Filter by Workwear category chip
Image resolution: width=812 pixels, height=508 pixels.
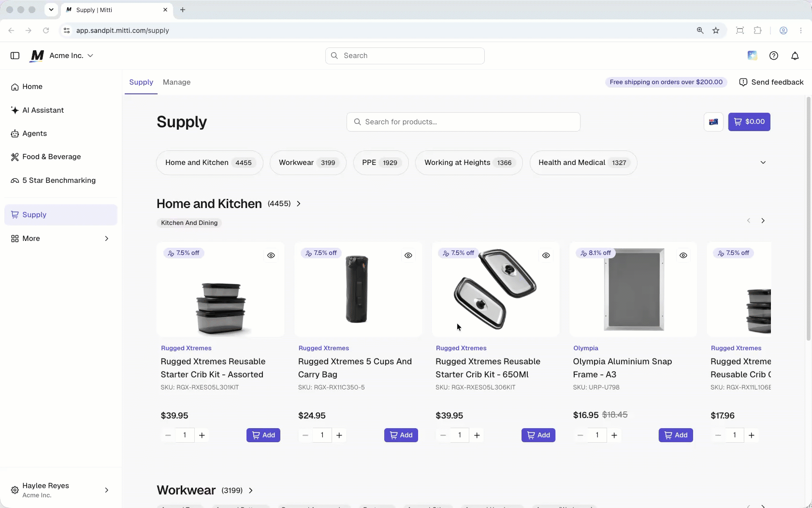click(x=308, y=163)
